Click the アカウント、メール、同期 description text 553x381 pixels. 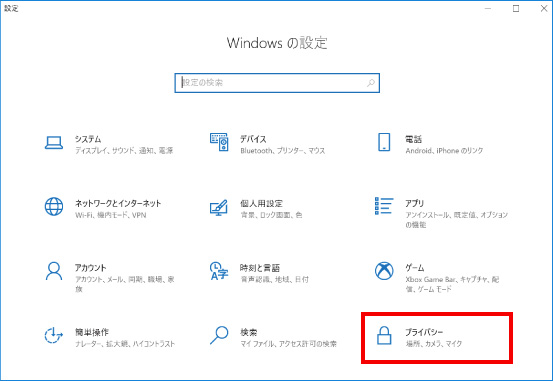pos(124,284)
